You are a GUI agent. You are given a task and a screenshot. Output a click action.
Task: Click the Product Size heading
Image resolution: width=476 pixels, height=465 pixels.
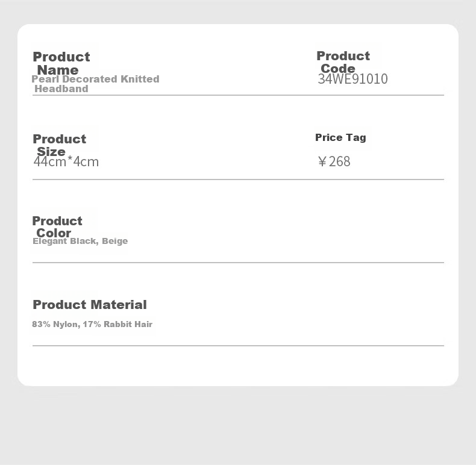60,145
